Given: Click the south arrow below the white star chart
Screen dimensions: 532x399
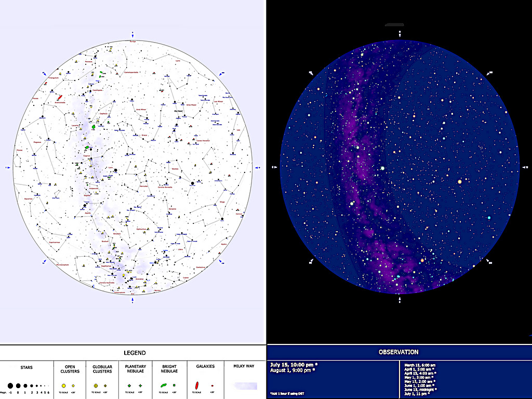Looking at the screenshot, I should pyautogui.click(x=132, y=300).
